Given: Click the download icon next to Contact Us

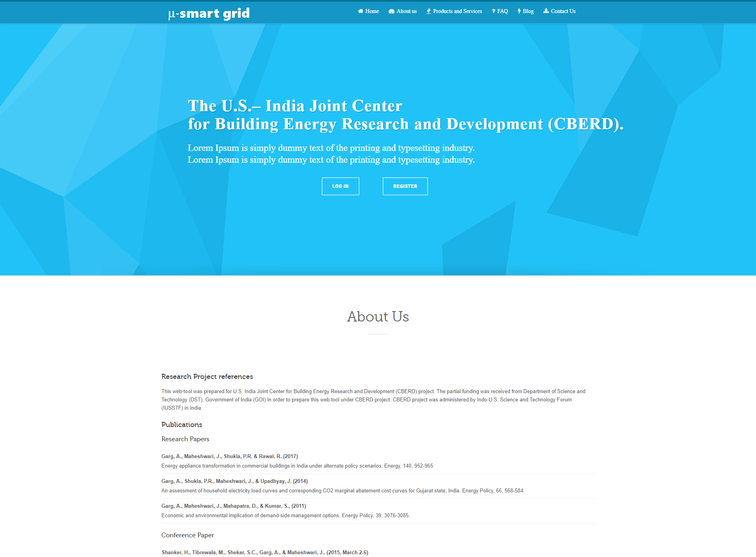Looking at the screenshot, I should tap(544, 11).
